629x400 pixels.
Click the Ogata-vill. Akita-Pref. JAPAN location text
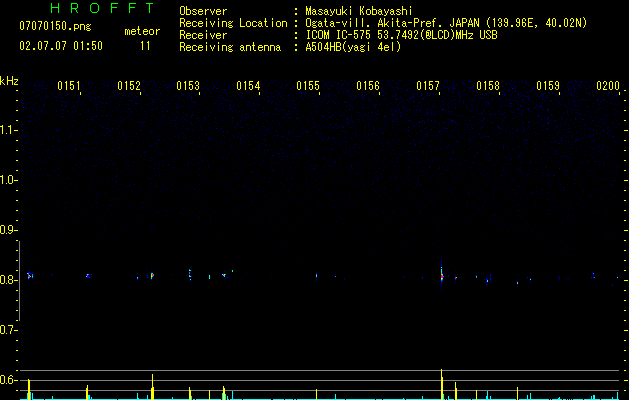click(x=446, y=23)
